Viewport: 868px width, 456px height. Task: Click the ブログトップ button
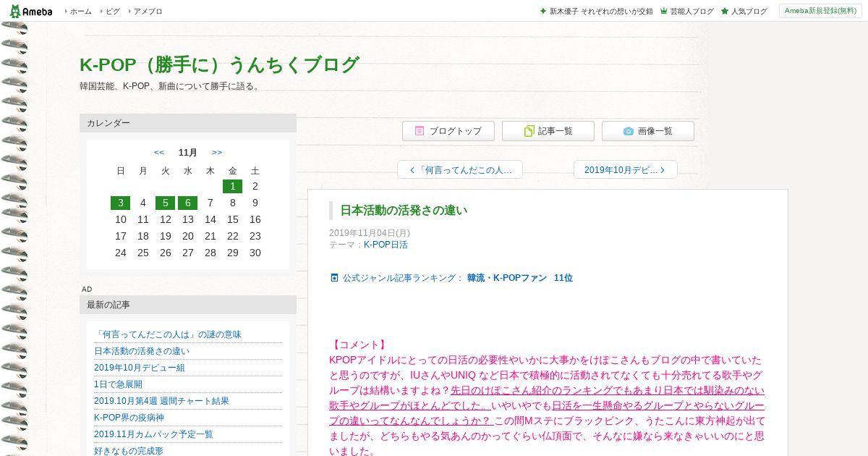[448, 131]
